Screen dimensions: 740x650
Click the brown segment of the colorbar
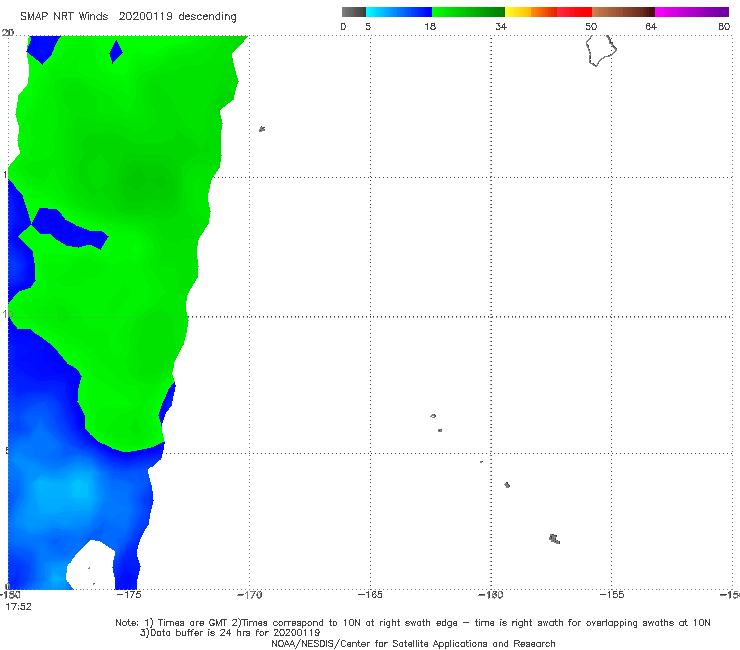tap(623, 12)
